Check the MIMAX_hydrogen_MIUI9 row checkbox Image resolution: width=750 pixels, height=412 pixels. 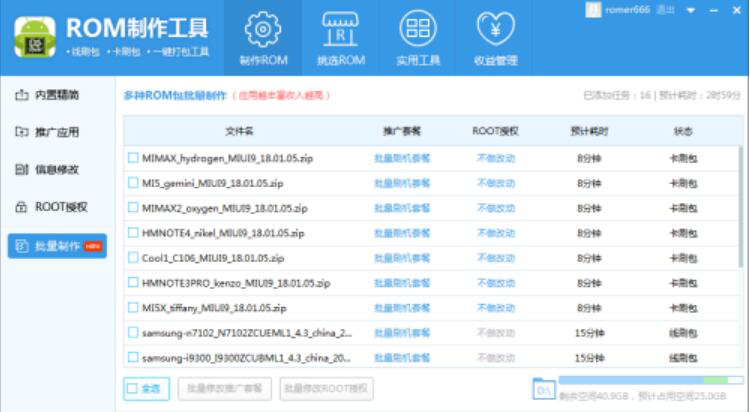point(133,158)
